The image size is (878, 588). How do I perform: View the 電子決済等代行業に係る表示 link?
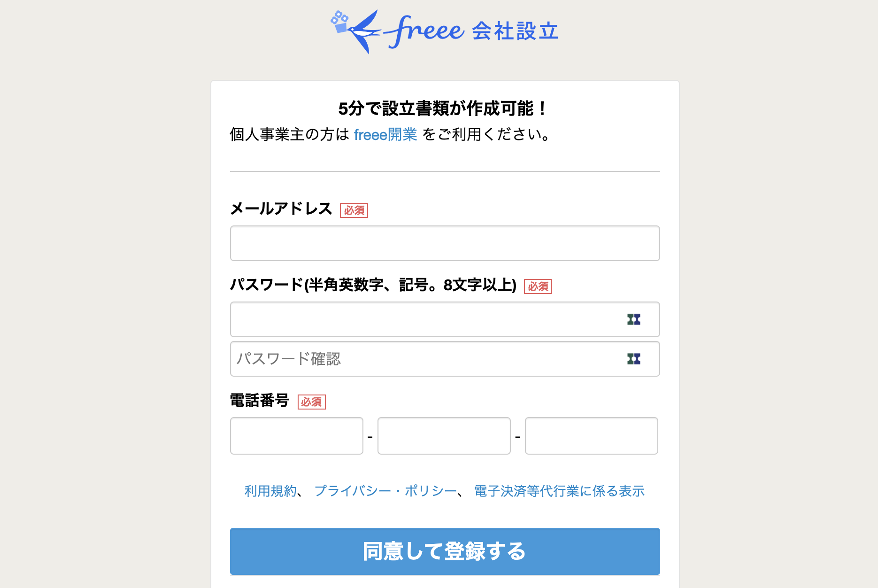coord(559,491)
